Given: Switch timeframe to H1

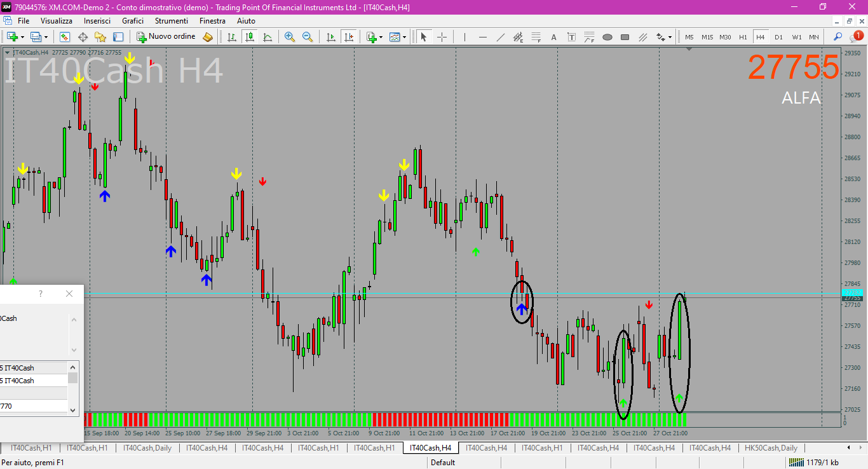Looking at the screenshot, I should tap(743, 37).
